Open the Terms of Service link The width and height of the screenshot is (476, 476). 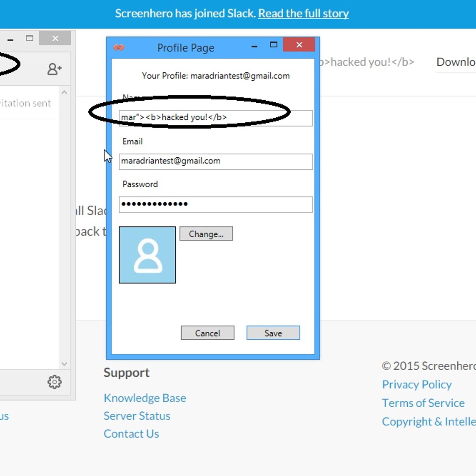tap(423, 403)
